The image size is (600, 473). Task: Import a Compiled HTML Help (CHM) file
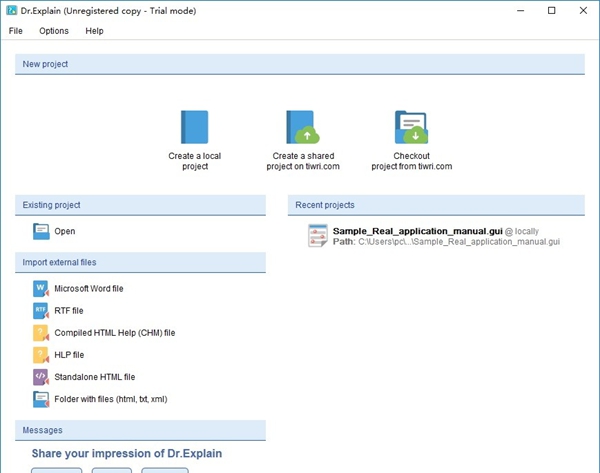click(115, 333)
